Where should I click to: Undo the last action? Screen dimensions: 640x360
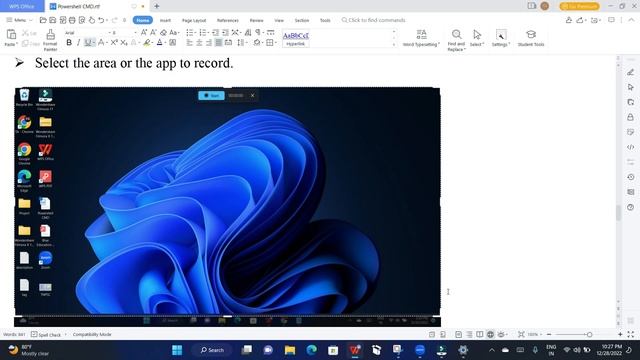(101, 20)
